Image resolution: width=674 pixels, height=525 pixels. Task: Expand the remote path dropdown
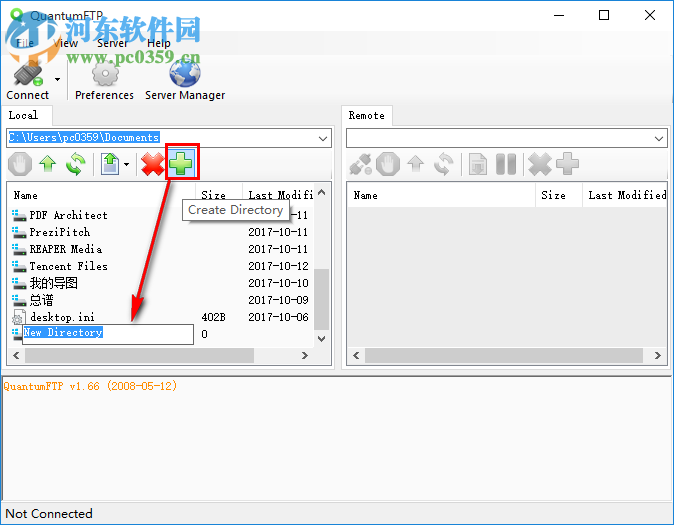(659, 138)
